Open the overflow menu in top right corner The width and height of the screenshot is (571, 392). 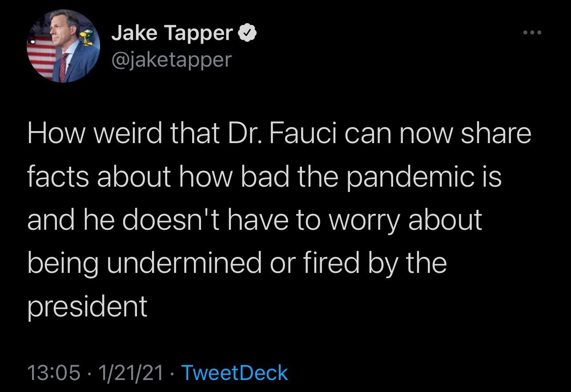tap(532, 32)
